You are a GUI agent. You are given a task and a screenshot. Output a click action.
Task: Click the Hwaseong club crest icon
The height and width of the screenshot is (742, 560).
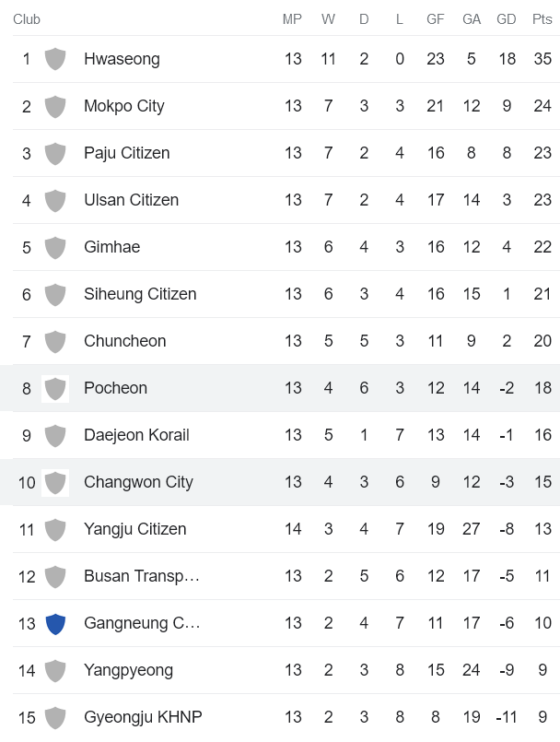click(55, 58)
